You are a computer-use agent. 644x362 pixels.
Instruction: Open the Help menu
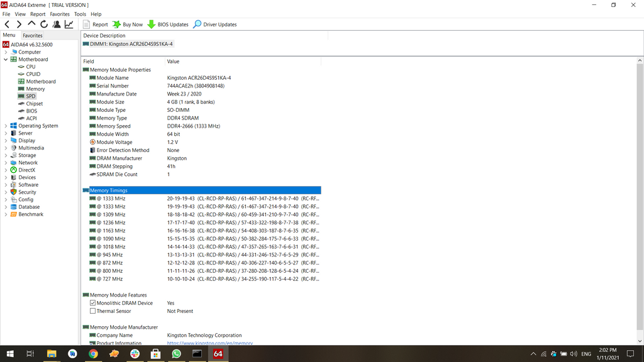96,14
